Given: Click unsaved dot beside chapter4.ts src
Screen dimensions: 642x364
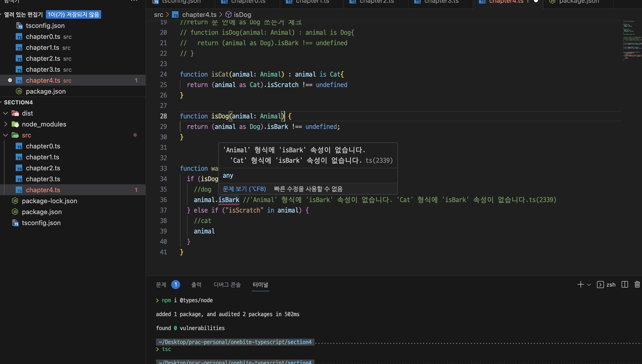Looking at the screenshot, I should (10, 80).
